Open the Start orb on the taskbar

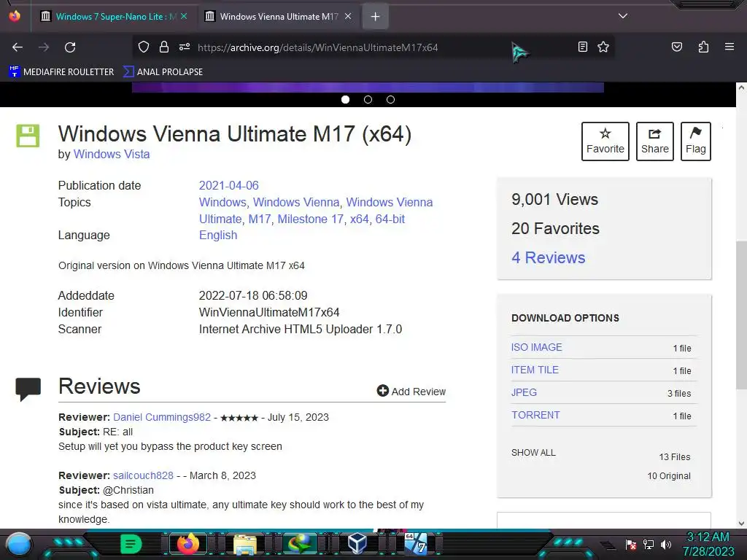pyautogui.click(x=19, y=545)
